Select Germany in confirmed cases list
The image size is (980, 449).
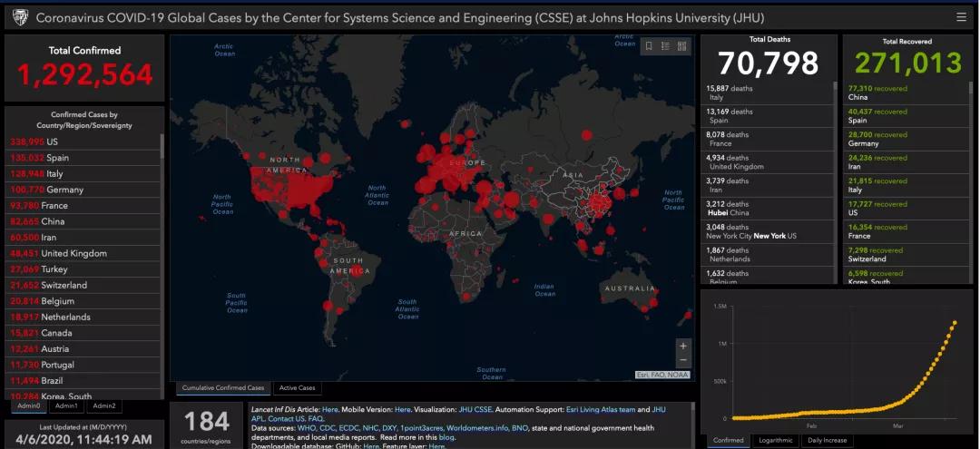(82, 190)
